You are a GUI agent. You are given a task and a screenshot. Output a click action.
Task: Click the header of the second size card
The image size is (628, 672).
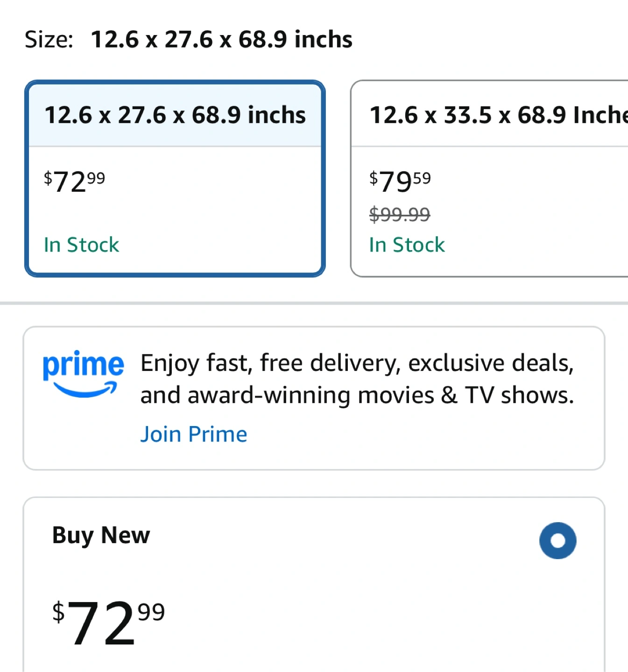pos(490,115)
